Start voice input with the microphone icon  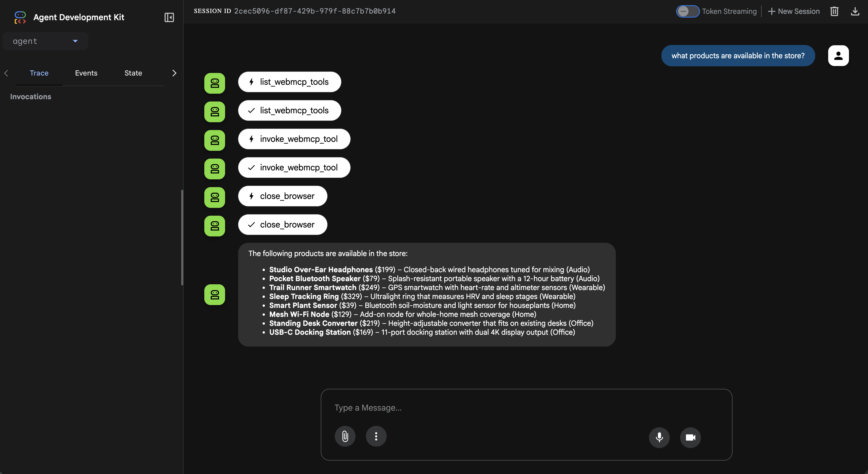pos(659,437)
